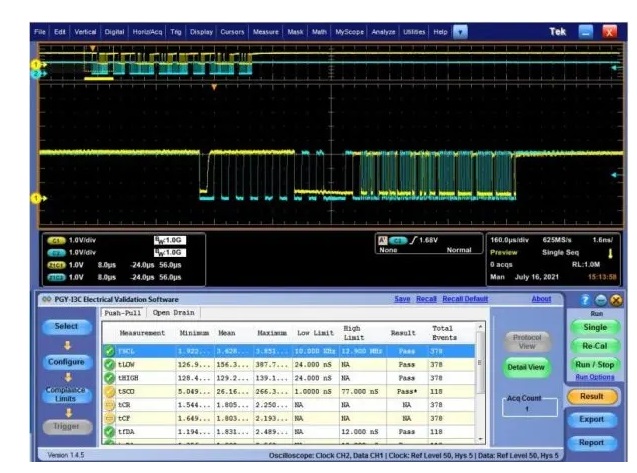Open the Edit menu
This screenshot has width=637, height=473.
pos(60,32)
